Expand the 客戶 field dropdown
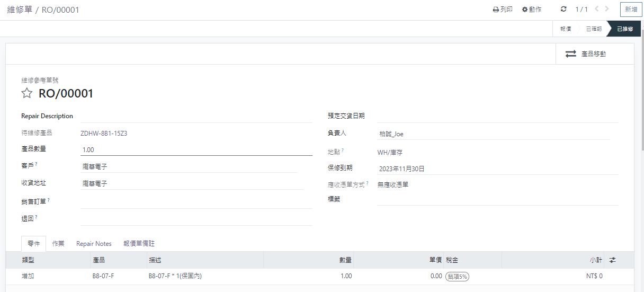The height and width of the screenshot is (292, 644). click(x=188, y=166)
